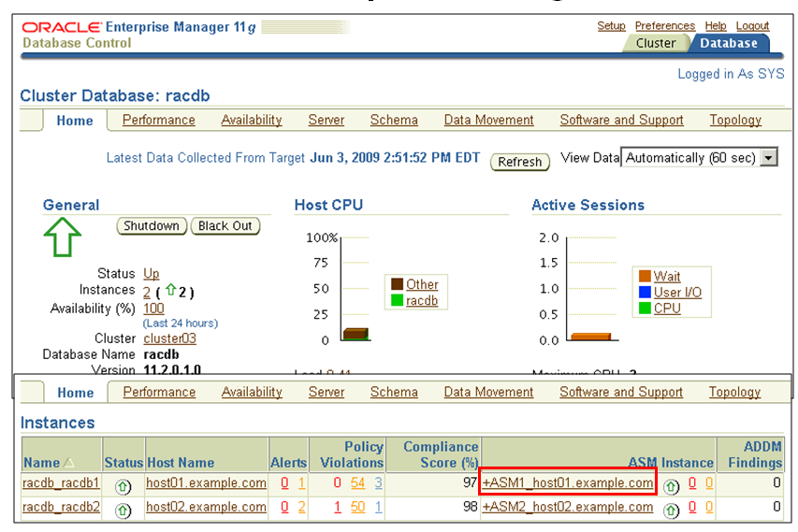Switch to the Cluster tab
This screenshot has width=798, height=532.
656,43
